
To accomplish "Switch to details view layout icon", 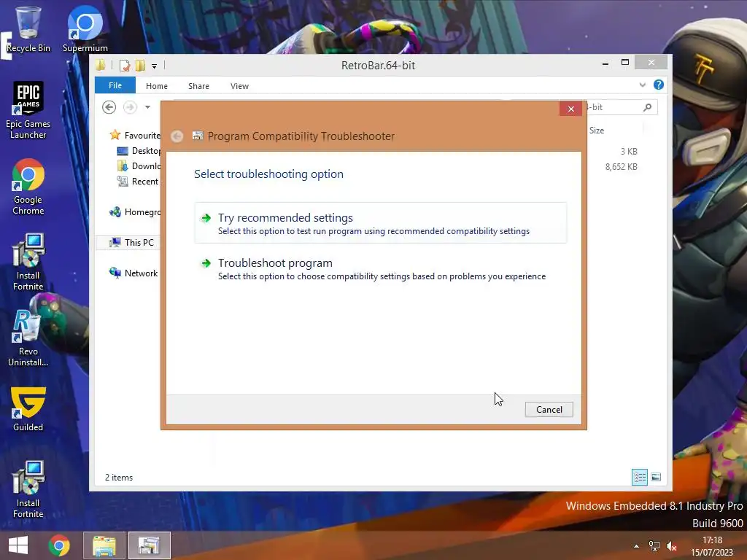I will 639,477.
